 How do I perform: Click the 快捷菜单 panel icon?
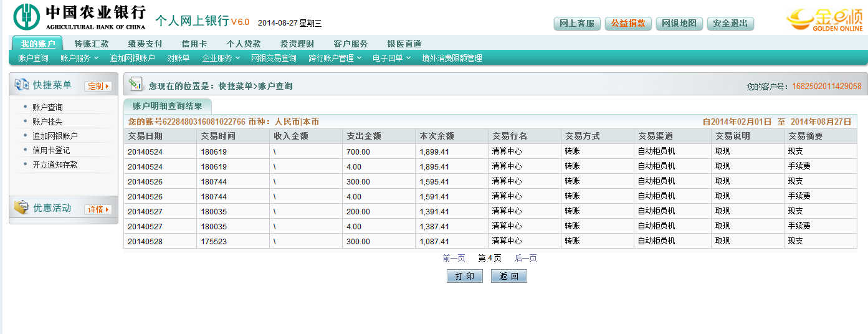(x=21, y=85)
